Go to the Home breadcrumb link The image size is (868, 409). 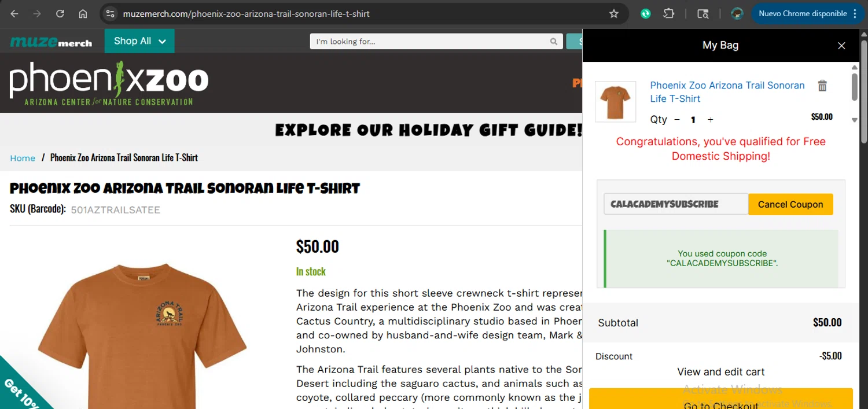(x=23, y=158)
